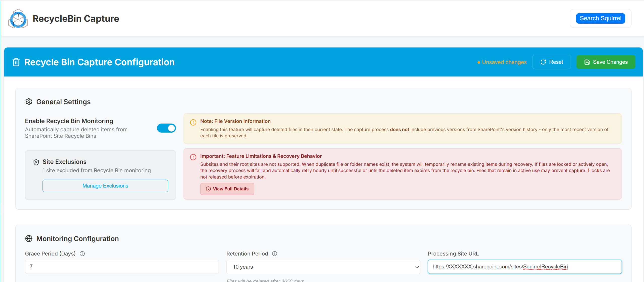Screen dimensions: 644x282
Task: Click the General Settings gear icon
Action: (29, 102)
